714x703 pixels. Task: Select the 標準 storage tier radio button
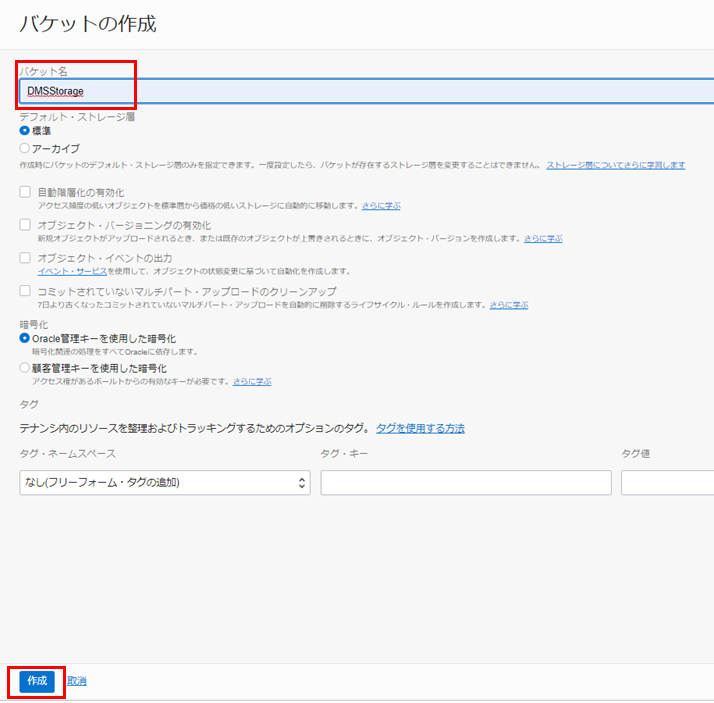click(25, 130)
